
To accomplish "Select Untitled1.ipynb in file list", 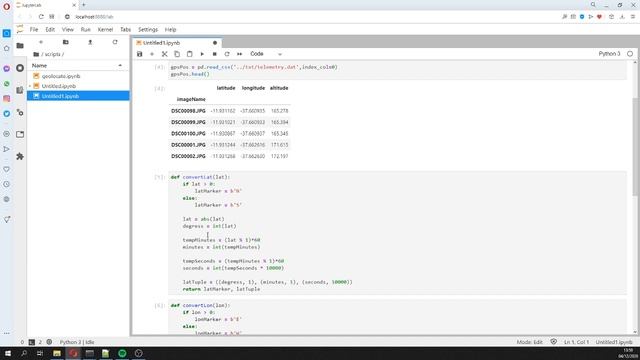I will click(x=78, y=96).
